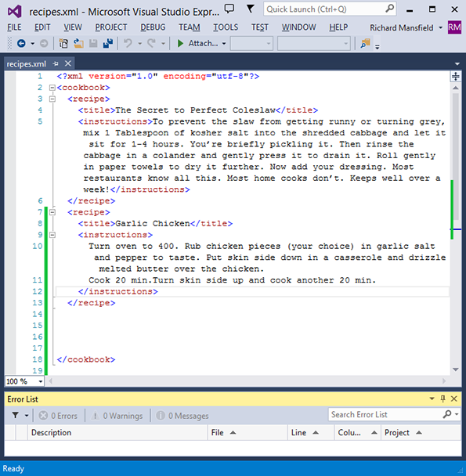Collapse the cookbook element on line 2
This screenshot has width=466, height=476.
52,88
